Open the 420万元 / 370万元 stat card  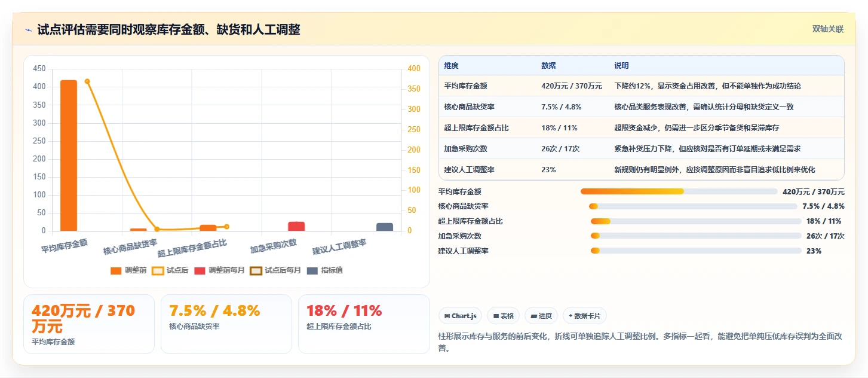coord(89,324)
